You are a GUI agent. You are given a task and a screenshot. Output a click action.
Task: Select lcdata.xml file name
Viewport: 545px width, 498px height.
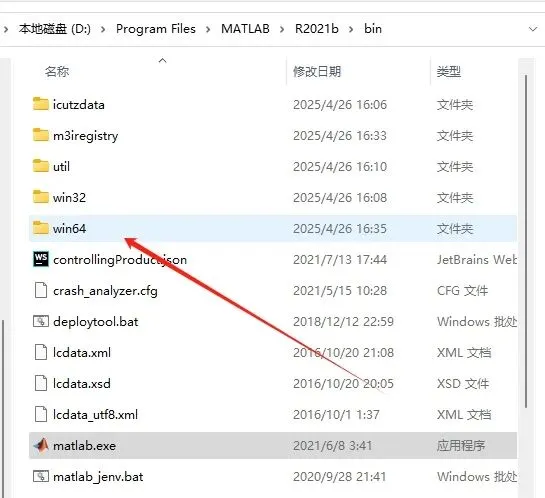point(82,353)
